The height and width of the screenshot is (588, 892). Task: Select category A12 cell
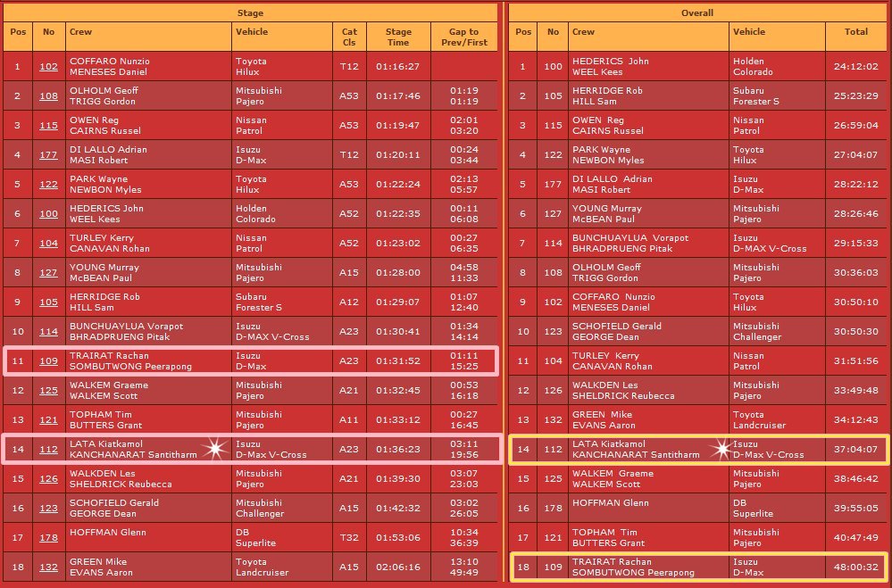(349, 302)
